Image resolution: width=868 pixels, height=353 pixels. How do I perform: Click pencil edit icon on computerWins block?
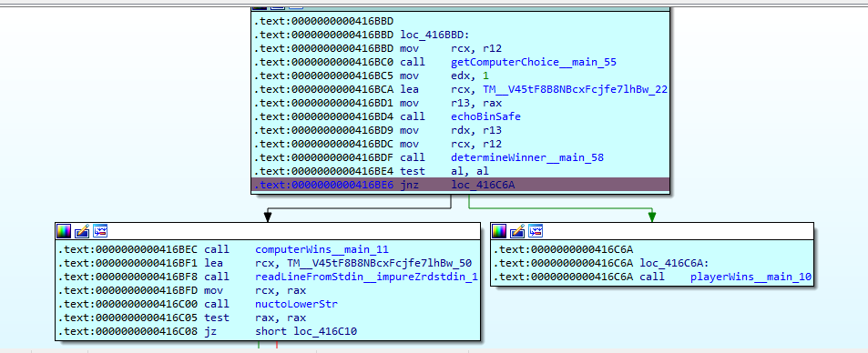point(82,231)
